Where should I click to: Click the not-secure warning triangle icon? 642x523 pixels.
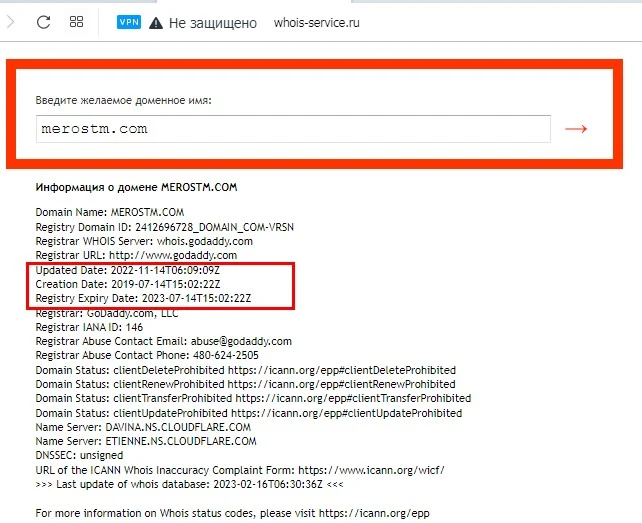(156, 23)
